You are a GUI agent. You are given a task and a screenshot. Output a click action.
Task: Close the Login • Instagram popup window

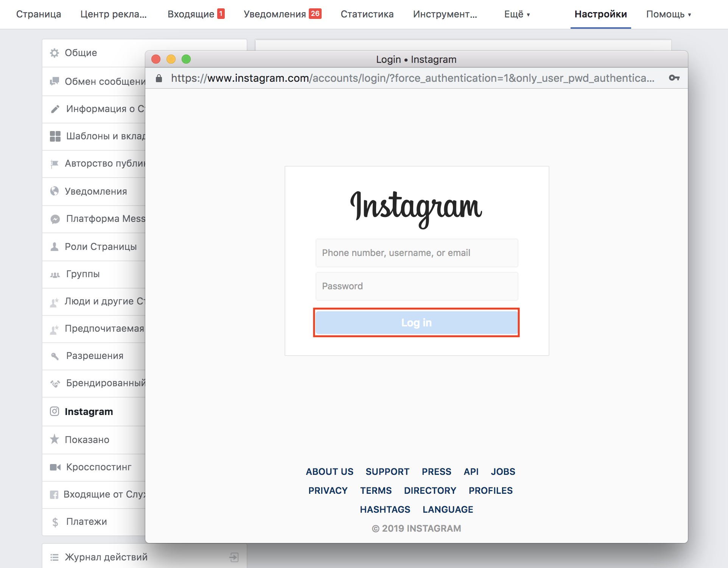tap(156, 59)
